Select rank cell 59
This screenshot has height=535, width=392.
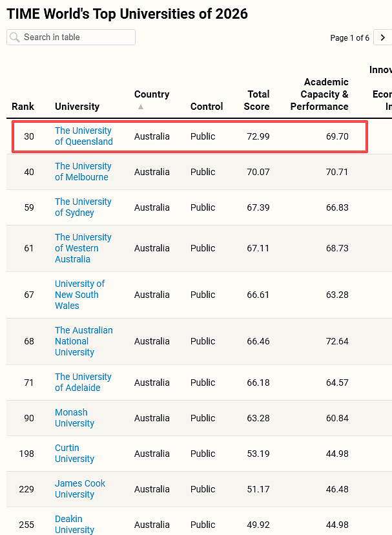coord(29,207)
